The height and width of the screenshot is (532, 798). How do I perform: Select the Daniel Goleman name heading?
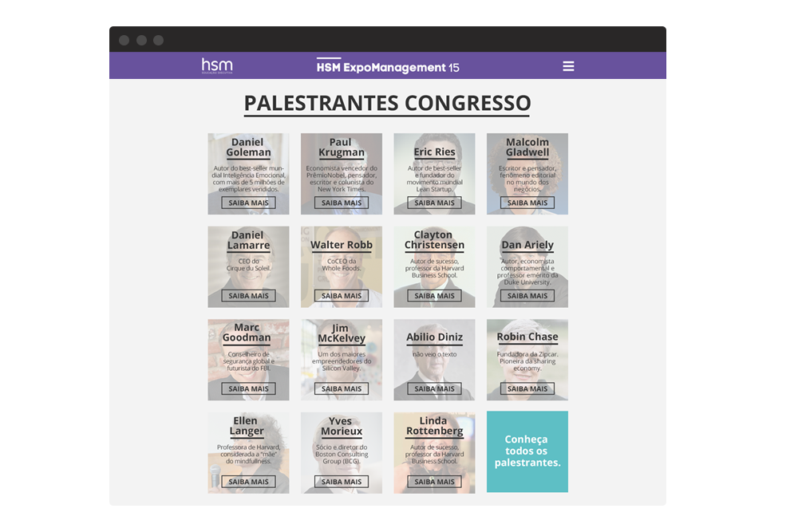click(248, 148)
